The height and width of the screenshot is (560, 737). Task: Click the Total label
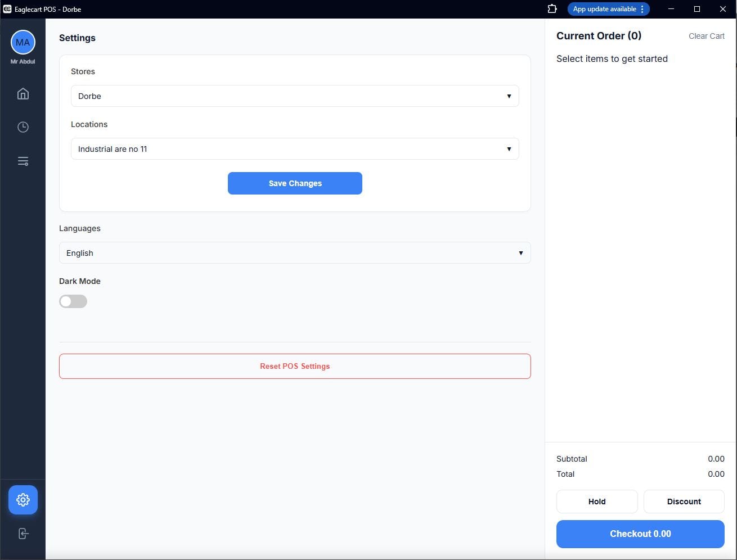565,474
